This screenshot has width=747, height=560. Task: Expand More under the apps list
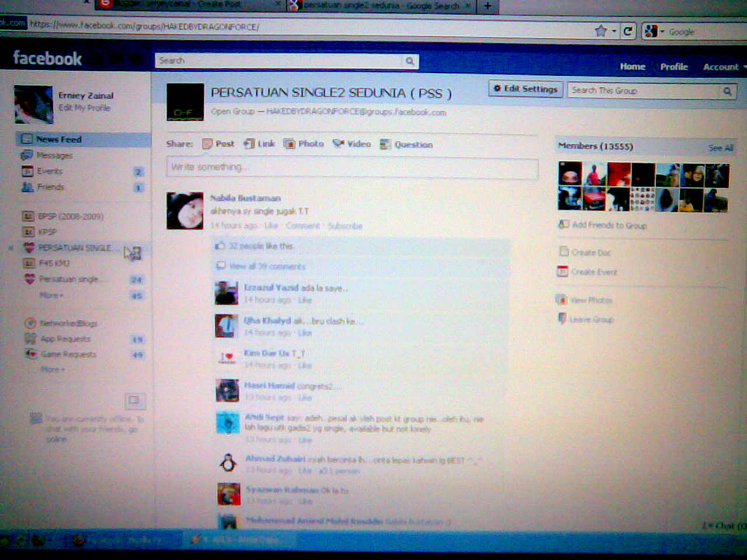[53, 369]
